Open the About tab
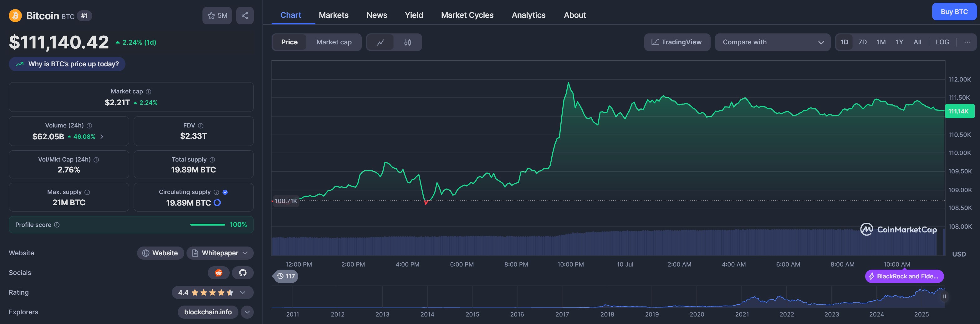 coord(575,15)
